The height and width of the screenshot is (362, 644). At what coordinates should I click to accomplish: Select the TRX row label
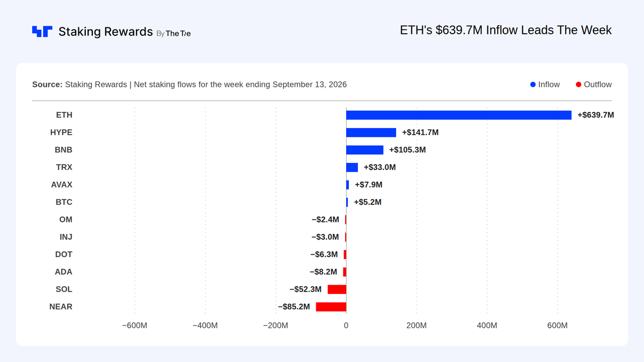tap(64, 167)
